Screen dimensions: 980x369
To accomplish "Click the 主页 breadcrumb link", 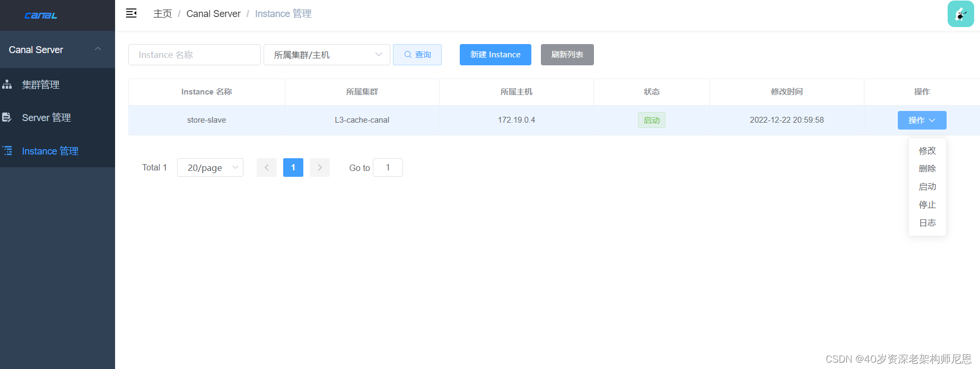I will pyautogui.click(x=163, y=14).
